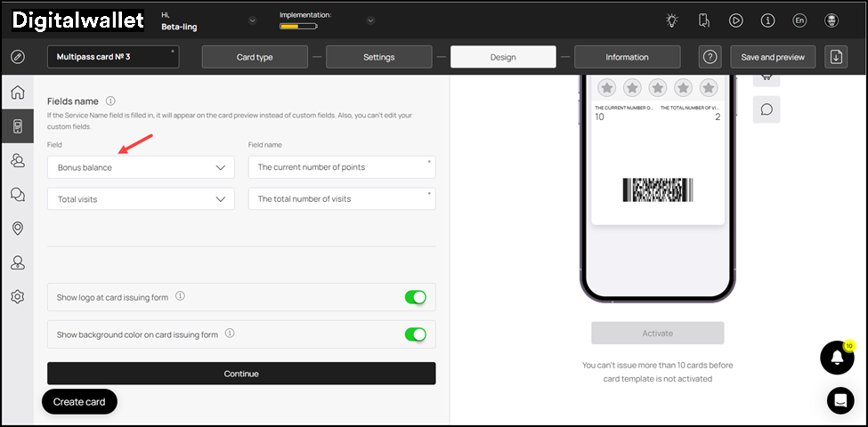Click the Continue button
This screenshot has height=427, width=868.
[x=241, y=374]
